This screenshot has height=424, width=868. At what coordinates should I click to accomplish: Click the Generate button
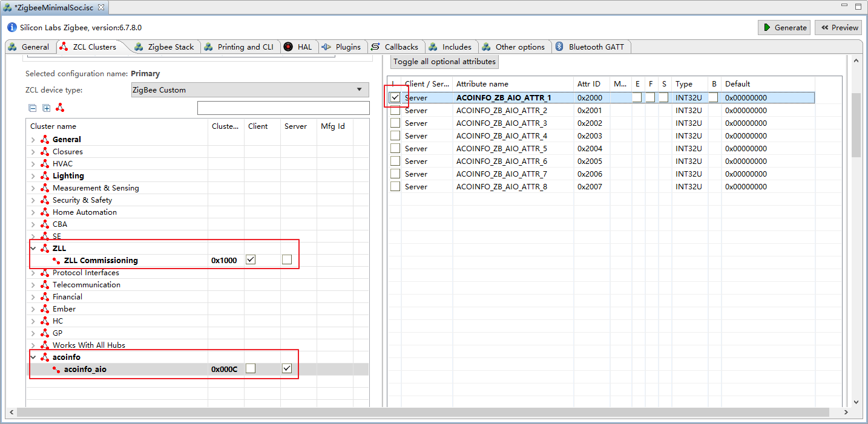pyautogui.click(x=784, y=27)
